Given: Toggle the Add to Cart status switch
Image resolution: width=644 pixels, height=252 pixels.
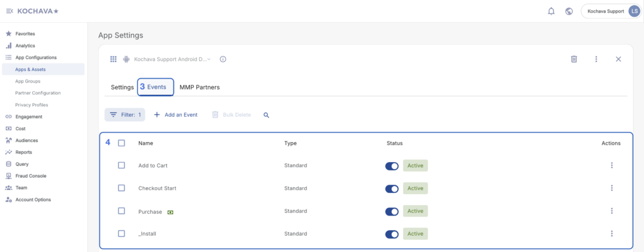Looking at the screenshot, I should coord(392,166).
